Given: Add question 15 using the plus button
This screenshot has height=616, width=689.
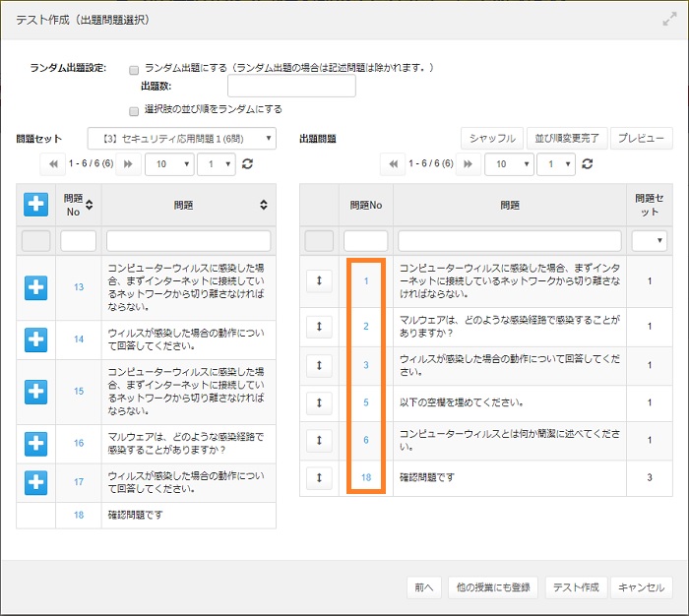Looking at the screenshot, I should click(35, 391).
